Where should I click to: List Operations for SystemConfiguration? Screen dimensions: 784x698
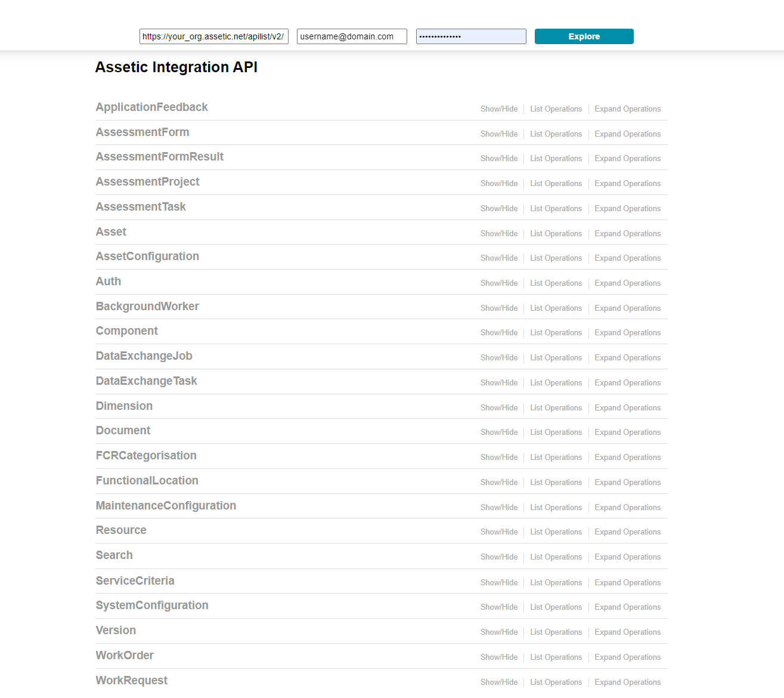556,607
